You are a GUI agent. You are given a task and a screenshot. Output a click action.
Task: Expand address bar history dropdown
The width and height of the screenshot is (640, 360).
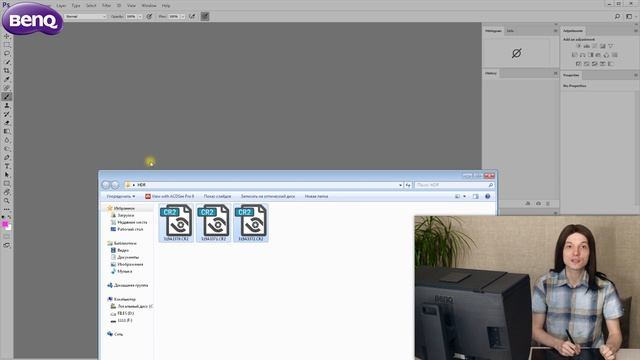pos(400,185)
